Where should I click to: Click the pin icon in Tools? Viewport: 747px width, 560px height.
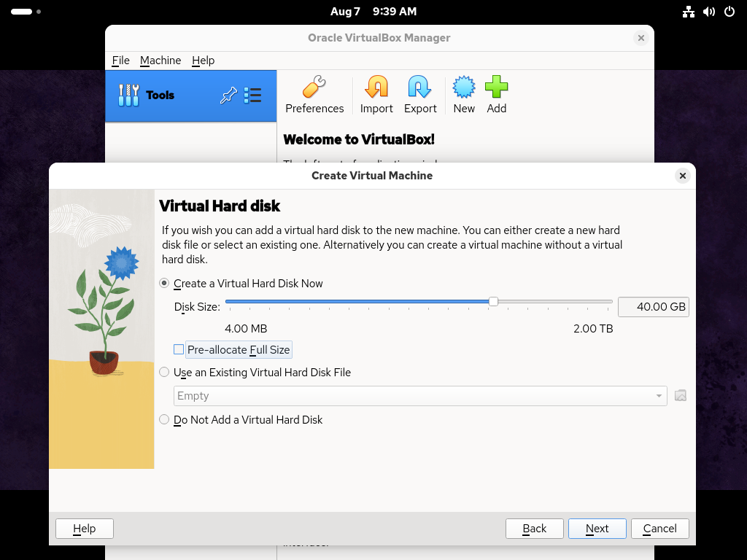[228, 96]
